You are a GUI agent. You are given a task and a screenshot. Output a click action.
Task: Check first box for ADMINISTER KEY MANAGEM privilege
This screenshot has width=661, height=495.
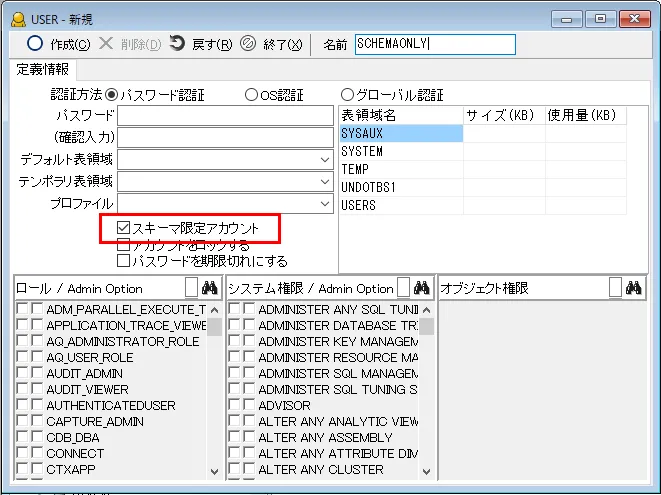tap(234, 341)
